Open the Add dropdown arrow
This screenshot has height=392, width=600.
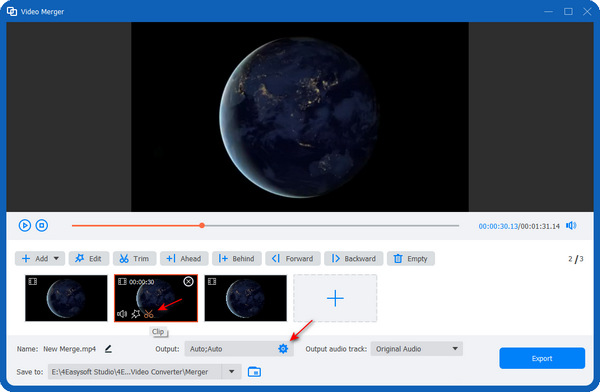[56, 258]
